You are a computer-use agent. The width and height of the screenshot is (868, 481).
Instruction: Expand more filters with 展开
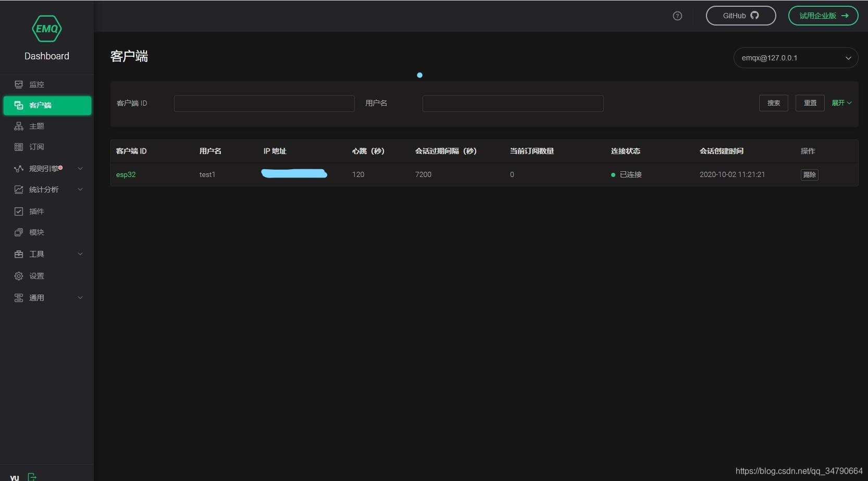[x=841, y=103]
